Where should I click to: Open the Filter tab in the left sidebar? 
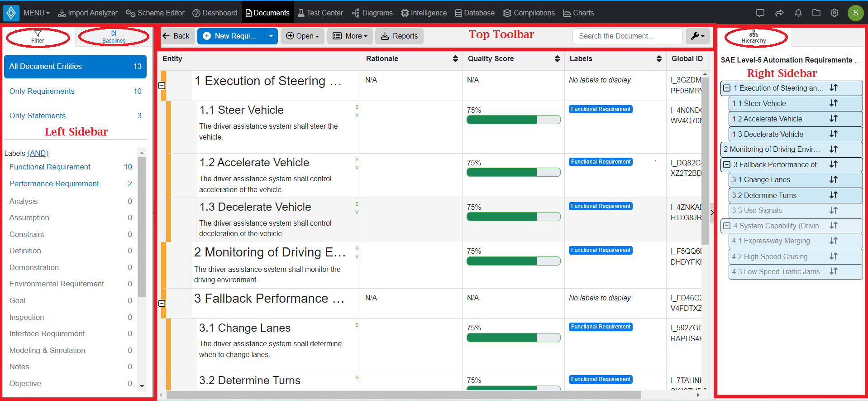tap(38, 37)
